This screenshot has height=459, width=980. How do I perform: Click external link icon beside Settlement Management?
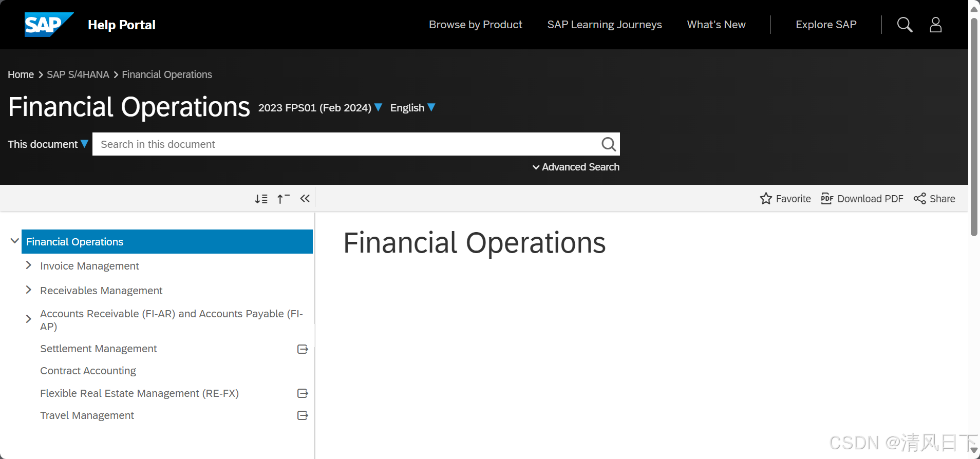303,349
